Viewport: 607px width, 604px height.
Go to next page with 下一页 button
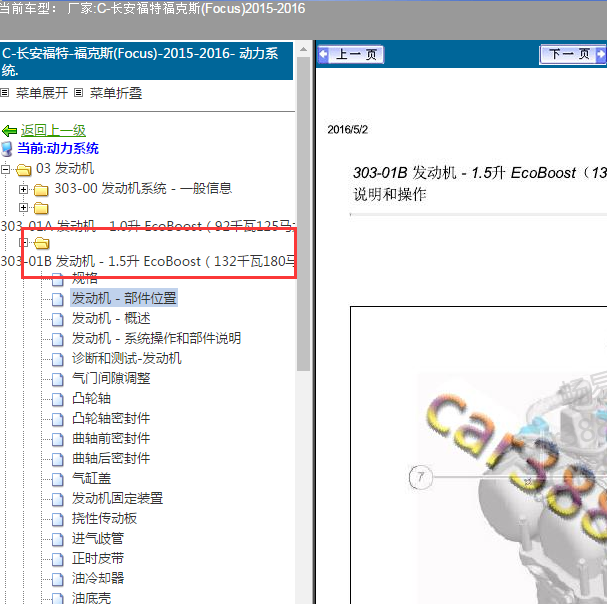pos(573,55)
